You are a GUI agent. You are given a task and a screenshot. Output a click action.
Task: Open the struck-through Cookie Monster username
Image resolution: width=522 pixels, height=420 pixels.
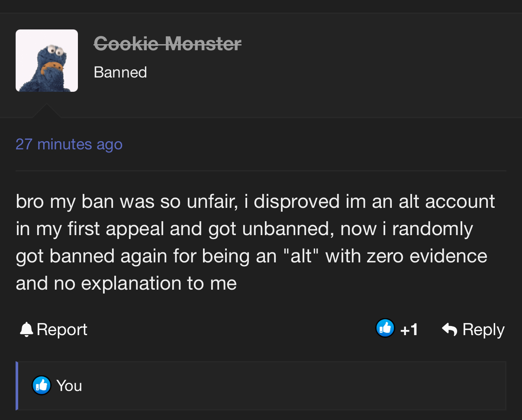tap(168, 43)
